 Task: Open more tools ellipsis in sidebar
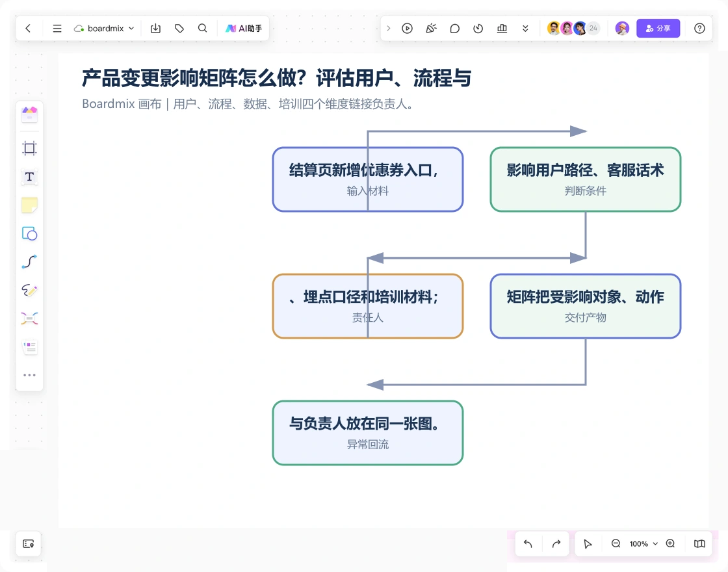coord(29,375)
